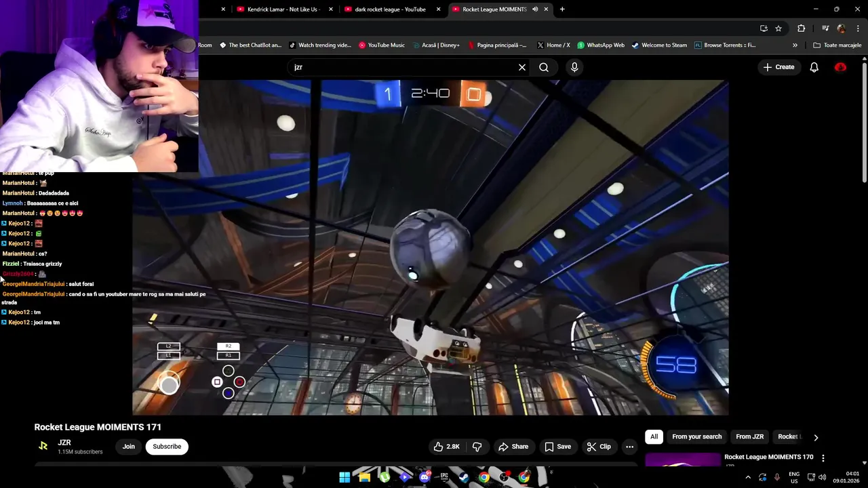The image size is (868, 488).
Task: Open Browse Torrents bookmark
Action: (725, 45)
